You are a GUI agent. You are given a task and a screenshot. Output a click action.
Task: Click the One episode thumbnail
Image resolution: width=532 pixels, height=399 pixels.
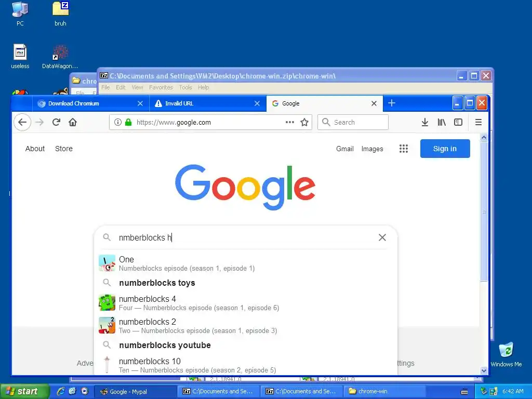coord(107,263)
